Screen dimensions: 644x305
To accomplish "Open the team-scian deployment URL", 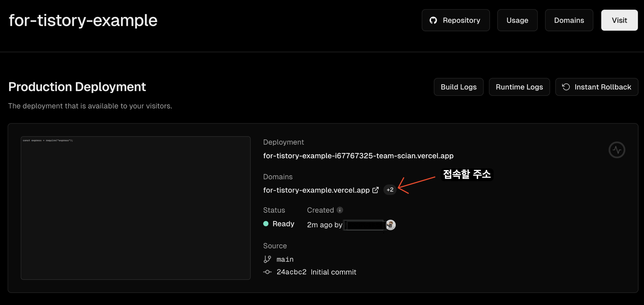I will [x=358, y=156].
